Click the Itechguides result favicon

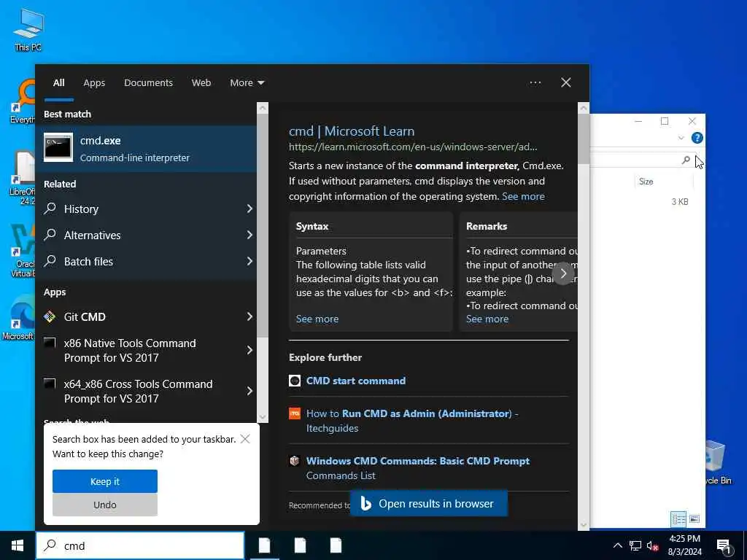(x=295, y=413)
